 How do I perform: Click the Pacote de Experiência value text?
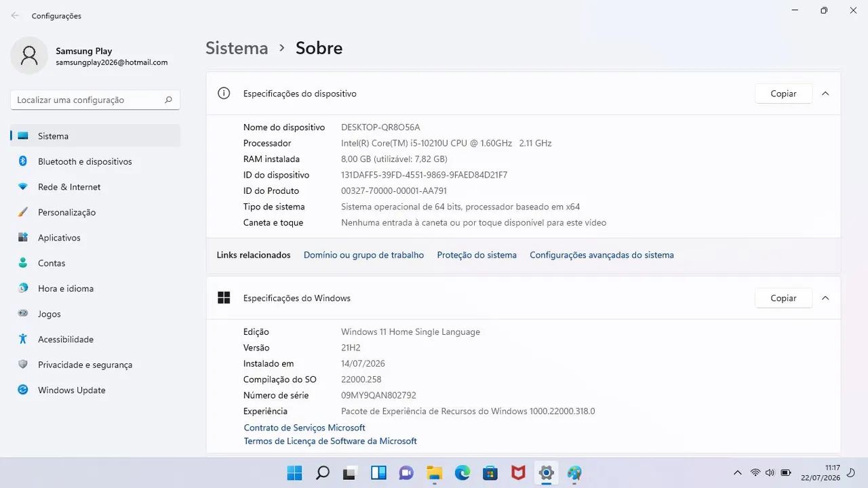pos(468,411)
